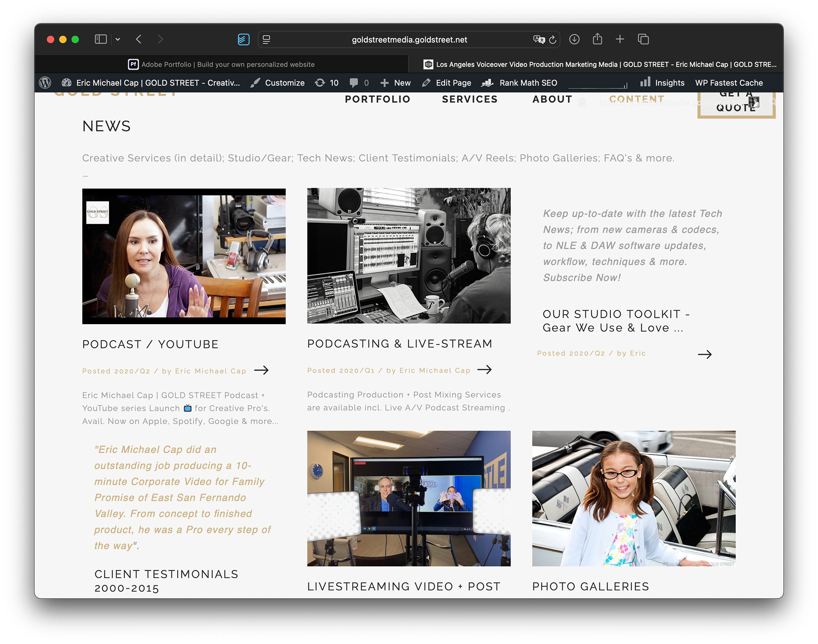Viewport: 818px width, 644px height.
Task: Open CLIENT TESTIMONIALS 2000-2015 title
Action: tap(166, 581)
